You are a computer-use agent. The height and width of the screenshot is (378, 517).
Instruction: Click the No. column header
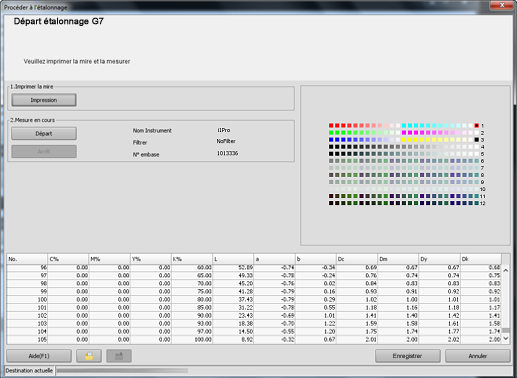pos(27,259)
